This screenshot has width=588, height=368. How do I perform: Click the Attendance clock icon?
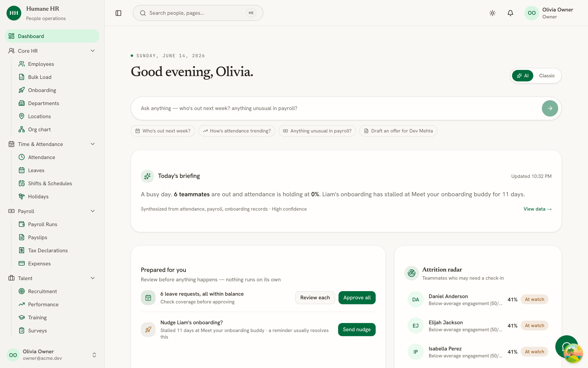coord(22,157)
